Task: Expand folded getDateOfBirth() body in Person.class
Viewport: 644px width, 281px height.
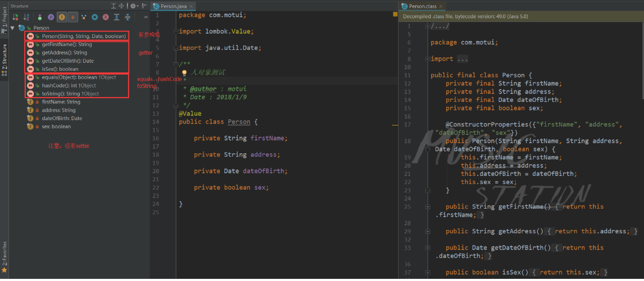Action: (427, 248)
